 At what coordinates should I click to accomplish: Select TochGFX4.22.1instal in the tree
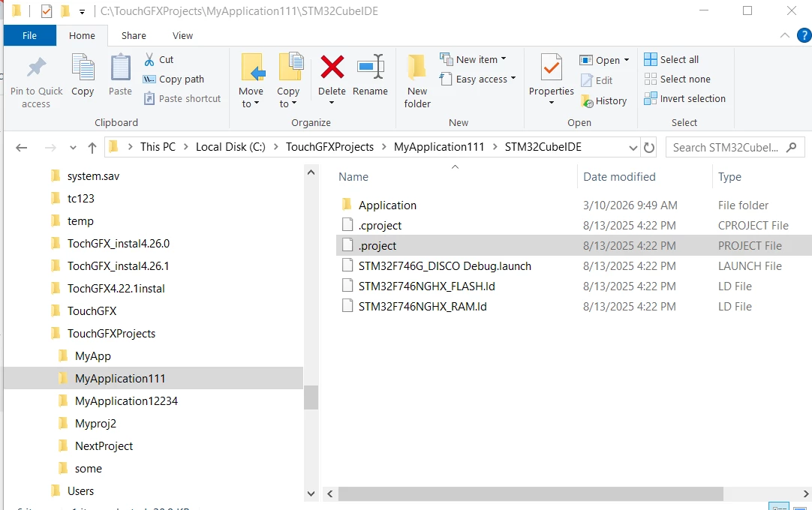tap(116, 289)
